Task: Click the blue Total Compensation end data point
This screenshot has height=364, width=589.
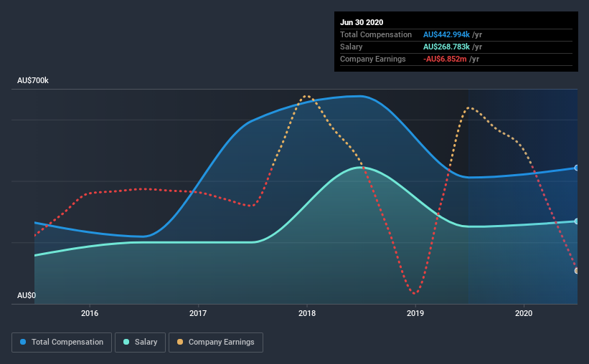Action: tap(576, 168)
